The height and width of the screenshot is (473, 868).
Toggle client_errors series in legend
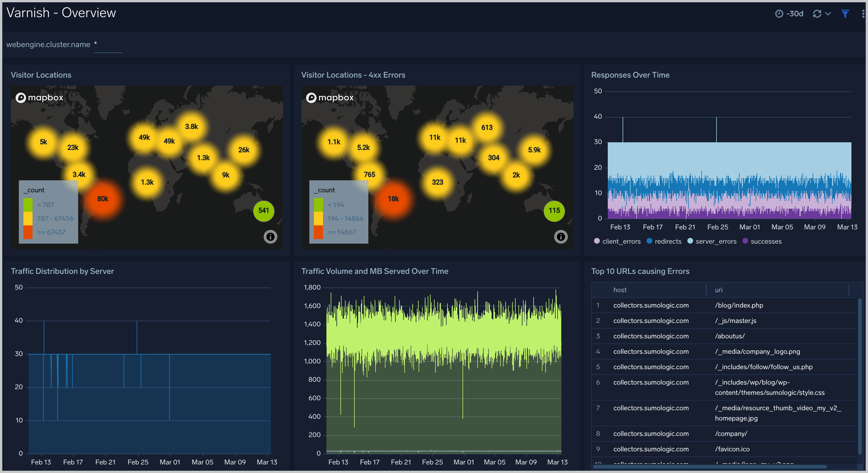(x=617, y=242)
